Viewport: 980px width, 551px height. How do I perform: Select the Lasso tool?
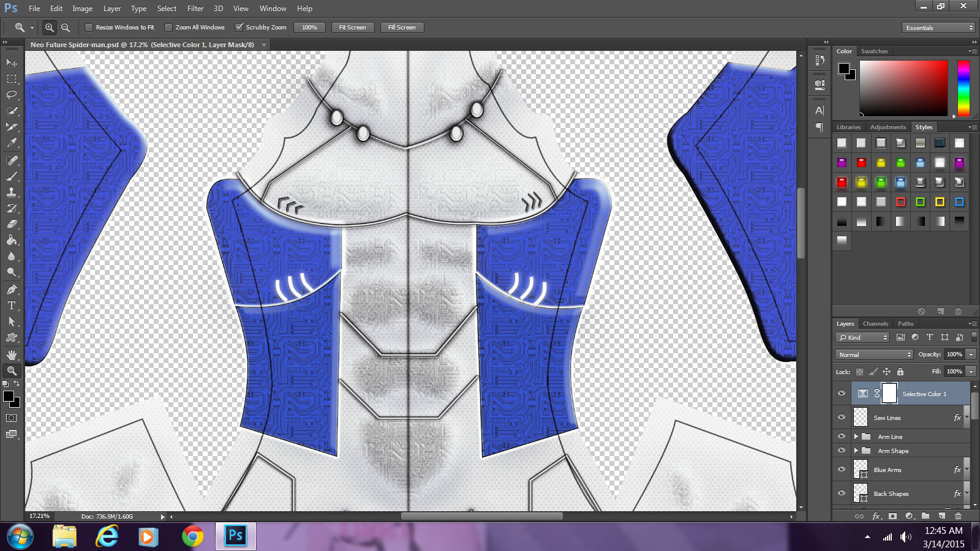click(12, 95)
